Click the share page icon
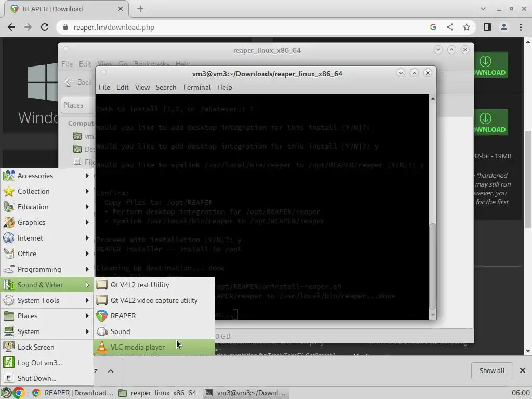 point(450,27)
